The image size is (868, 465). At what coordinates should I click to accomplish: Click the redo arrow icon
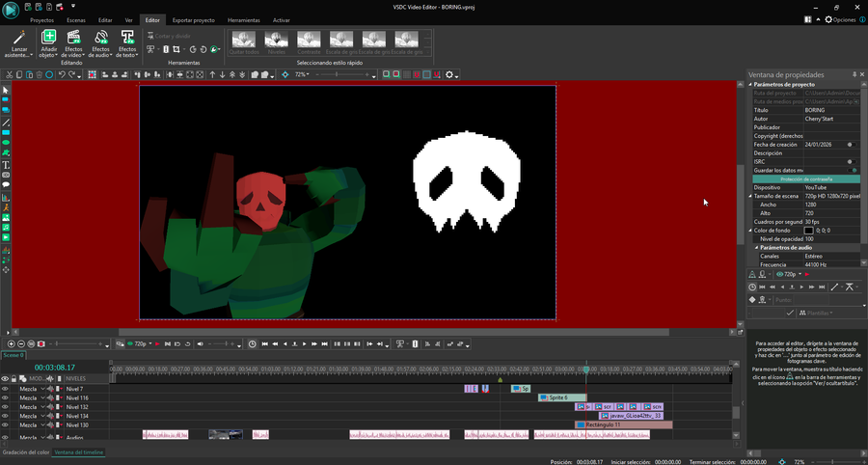point(72,74)
